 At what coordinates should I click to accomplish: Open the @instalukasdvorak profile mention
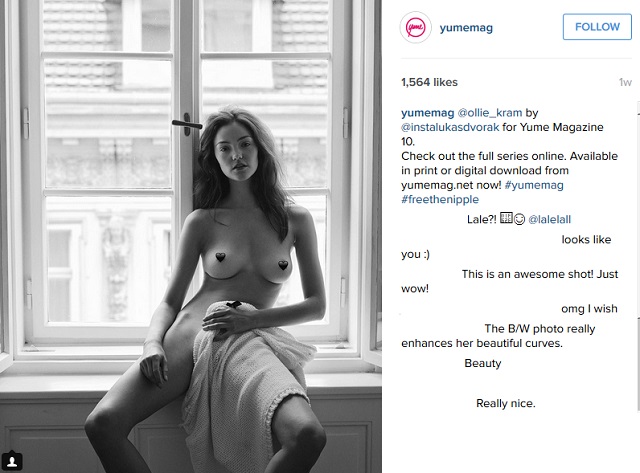(x=450, y=127)
